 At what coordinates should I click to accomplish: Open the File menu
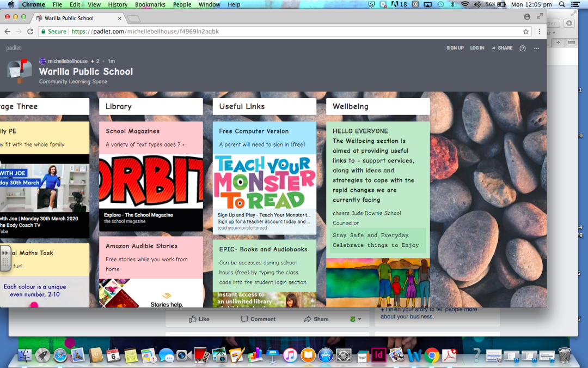(57, 4)
